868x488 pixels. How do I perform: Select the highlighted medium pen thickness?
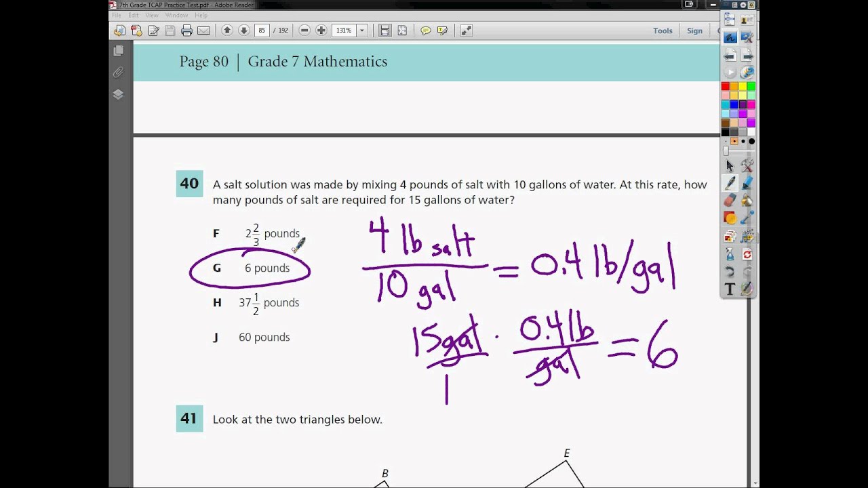pyautogui.click(x=734, y=141)
